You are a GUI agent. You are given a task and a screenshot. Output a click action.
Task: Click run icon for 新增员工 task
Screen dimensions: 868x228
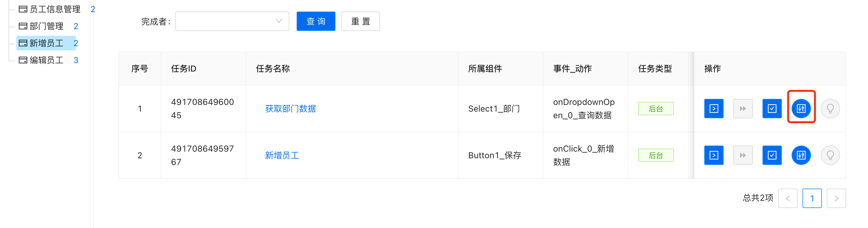(714, 155)
